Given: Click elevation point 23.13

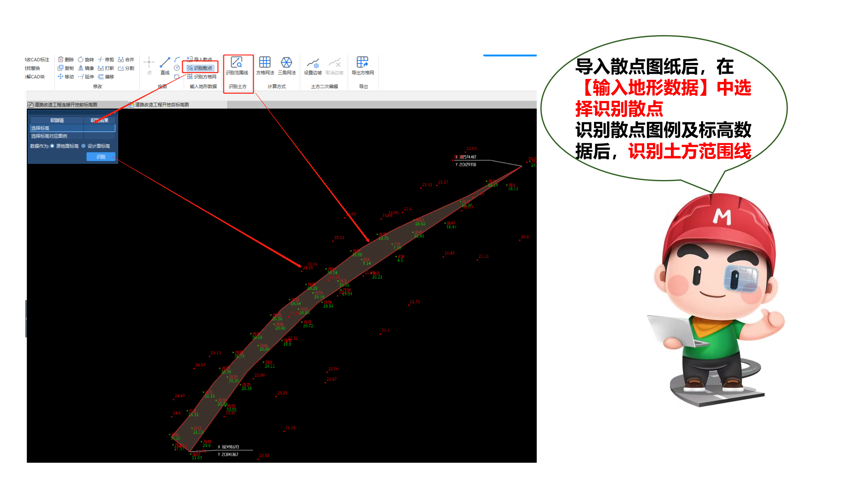Looking at the screenshot, I should (x=216, y=353).
